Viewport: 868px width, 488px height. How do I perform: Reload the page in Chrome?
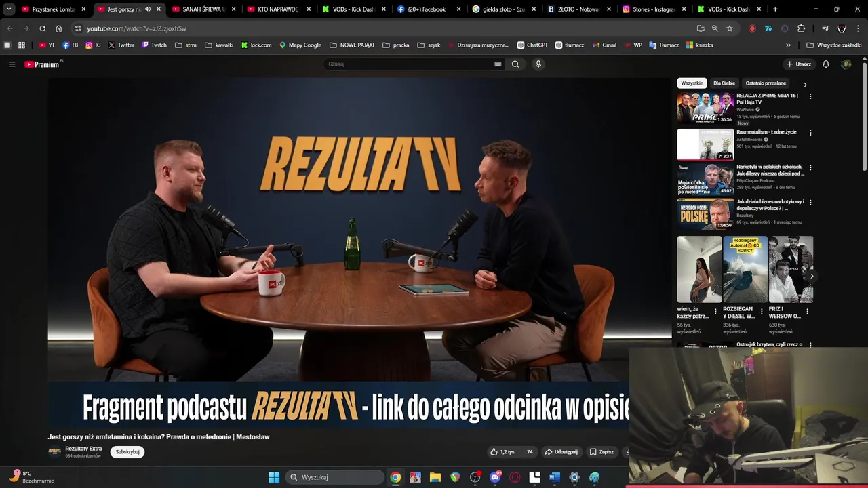pos(42,28)
